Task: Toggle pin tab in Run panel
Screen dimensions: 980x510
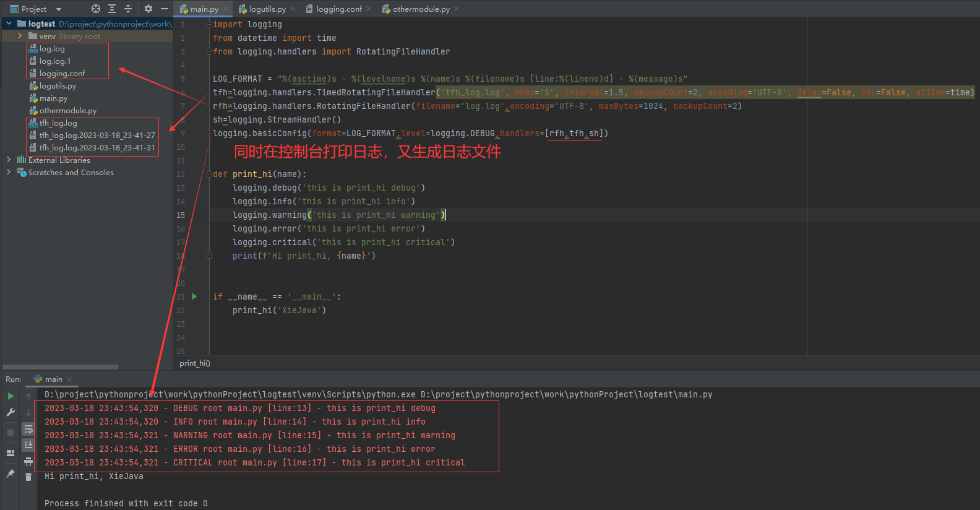Action: coord(11,473)
